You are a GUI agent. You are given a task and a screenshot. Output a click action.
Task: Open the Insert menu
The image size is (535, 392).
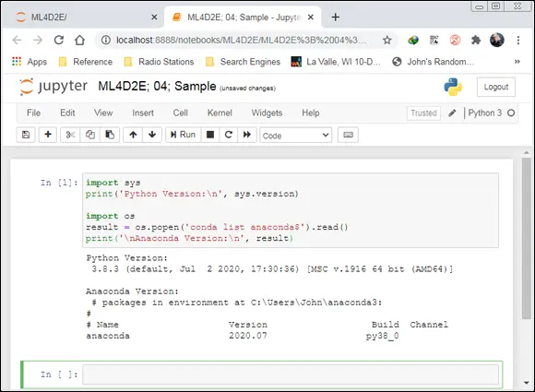tap(143, 113)
